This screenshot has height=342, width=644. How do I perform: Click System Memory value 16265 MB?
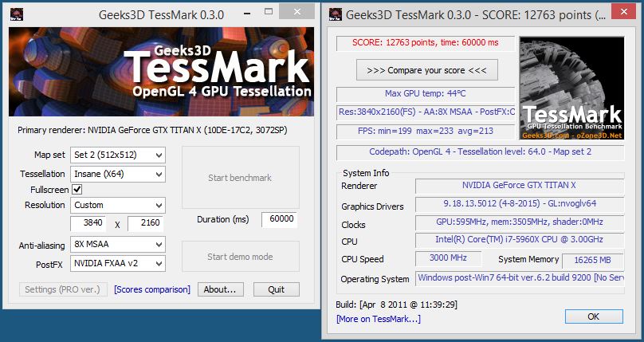(593, 261)
